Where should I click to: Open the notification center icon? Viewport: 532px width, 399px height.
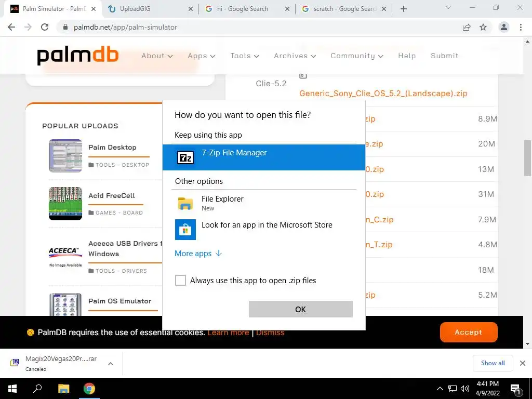(515, 389)
